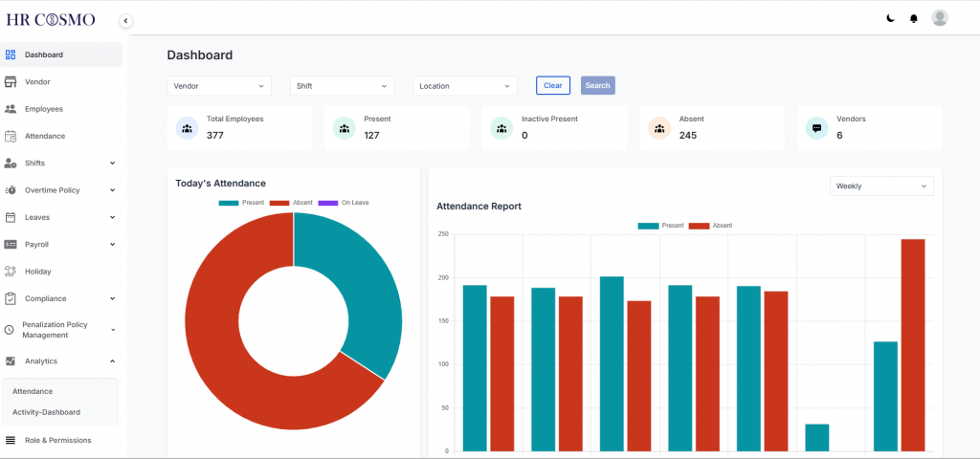The width and height of the screenshot is (980, 459).
Task: Click the notification bell icon
Action: pos(914,18)
